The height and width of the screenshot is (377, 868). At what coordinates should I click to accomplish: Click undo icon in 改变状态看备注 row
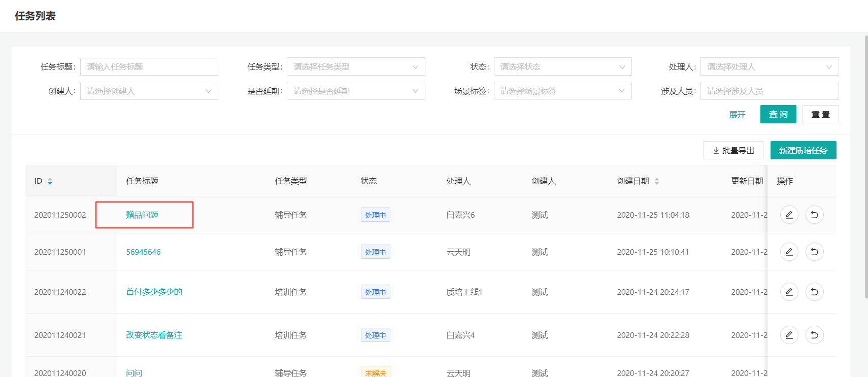tap(815, 335)
